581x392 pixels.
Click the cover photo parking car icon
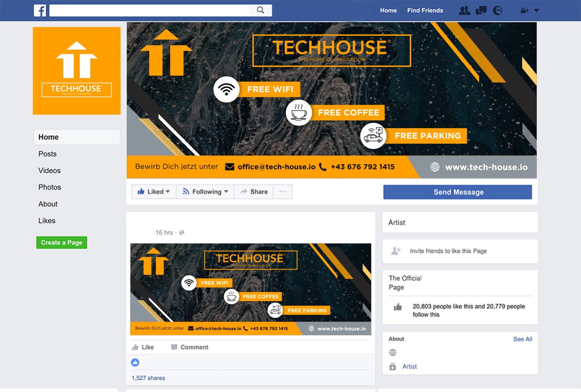pyautogui.click(x=373, y=136)
